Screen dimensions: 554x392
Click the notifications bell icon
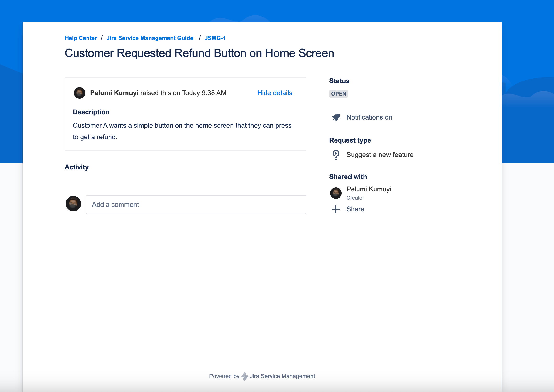click(336, 117)
